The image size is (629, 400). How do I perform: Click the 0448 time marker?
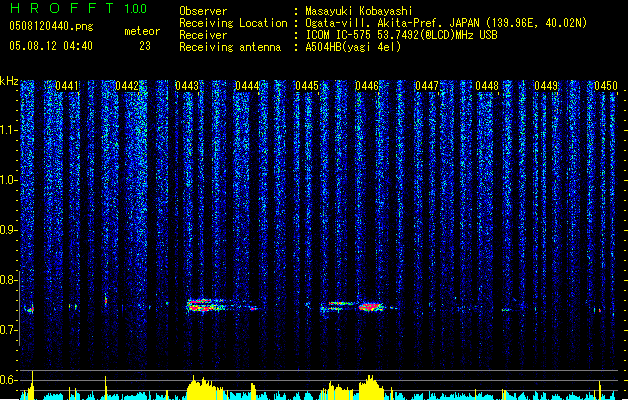[487, 86]
